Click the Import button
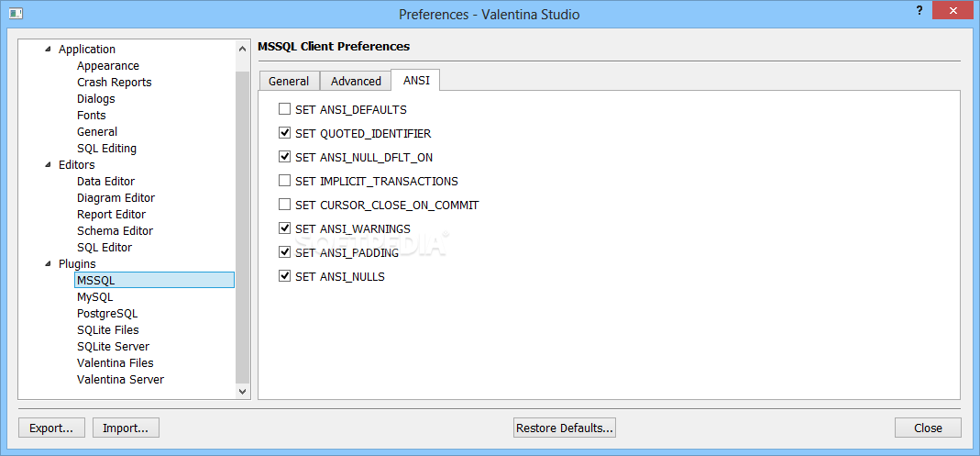The image size is (980, 456). point(126,428)
